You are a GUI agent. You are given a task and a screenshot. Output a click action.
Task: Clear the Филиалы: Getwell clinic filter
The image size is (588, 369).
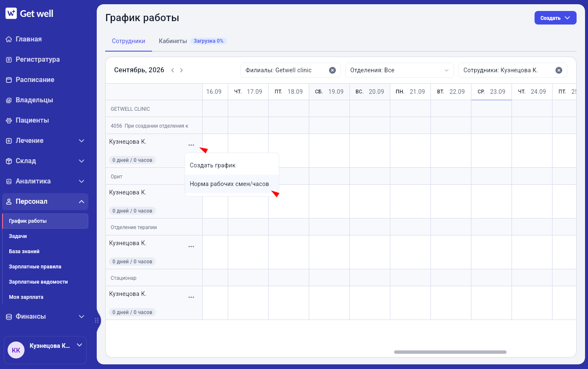click(x=332, y=70)
